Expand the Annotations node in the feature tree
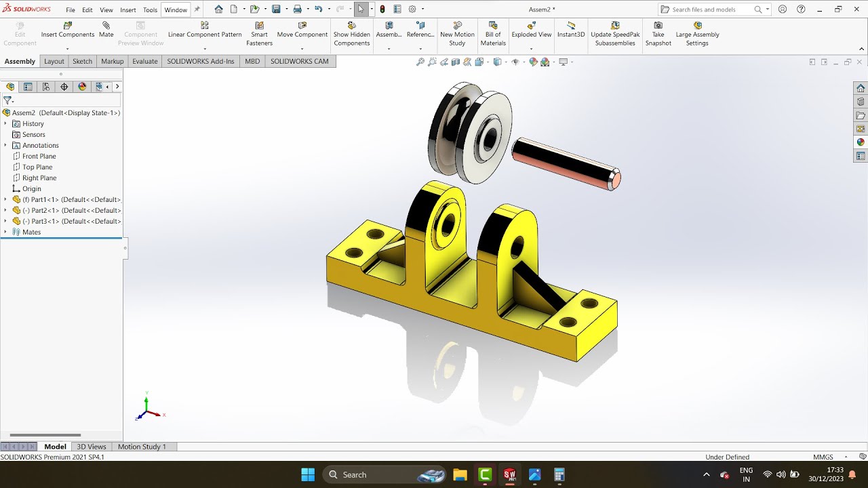Screen dimensions: 868x488 (x=5, y=145)
